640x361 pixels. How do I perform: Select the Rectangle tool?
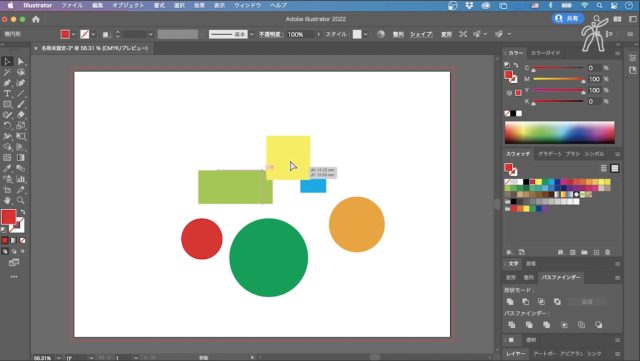7,104
